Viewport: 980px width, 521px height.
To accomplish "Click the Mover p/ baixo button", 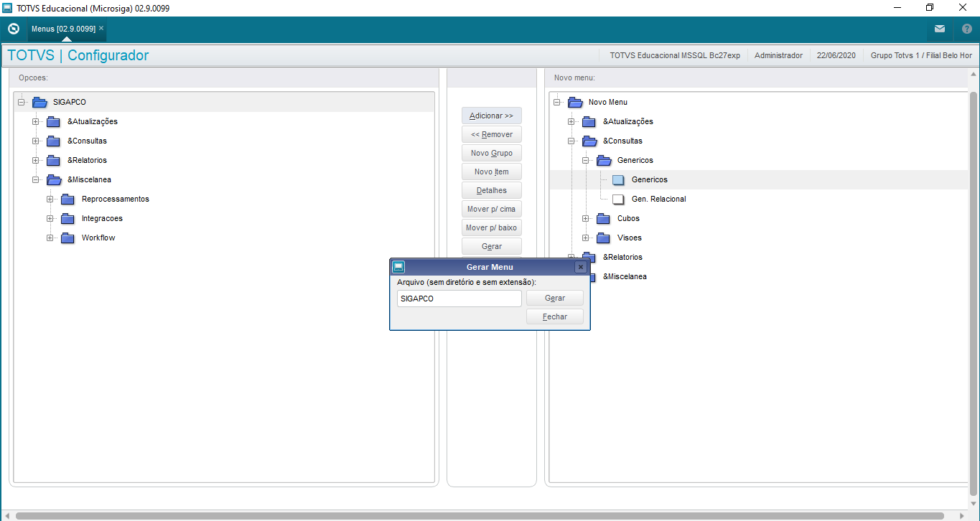I will [492, 227].
